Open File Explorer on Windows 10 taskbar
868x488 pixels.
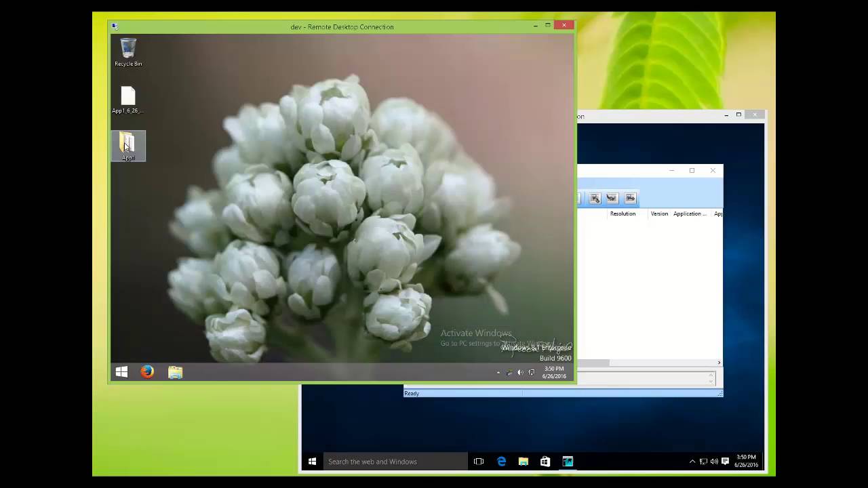point(524,462)
